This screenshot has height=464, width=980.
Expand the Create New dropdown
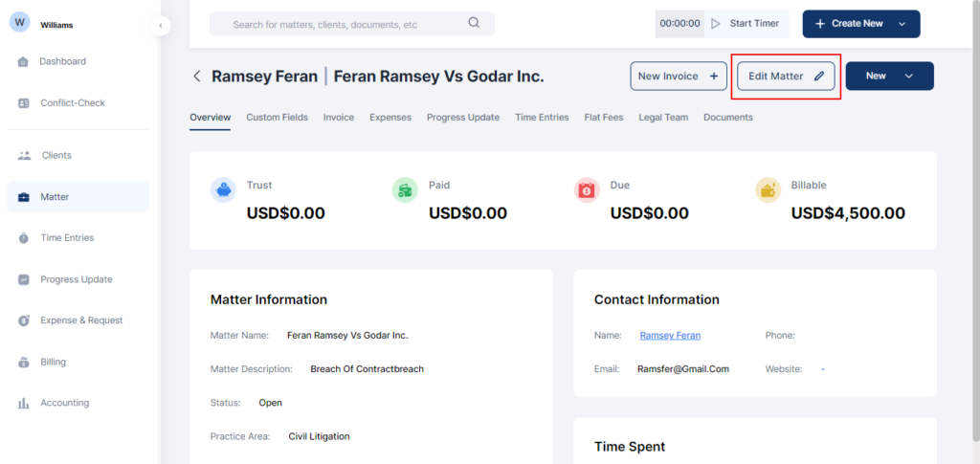pos(901,24)
